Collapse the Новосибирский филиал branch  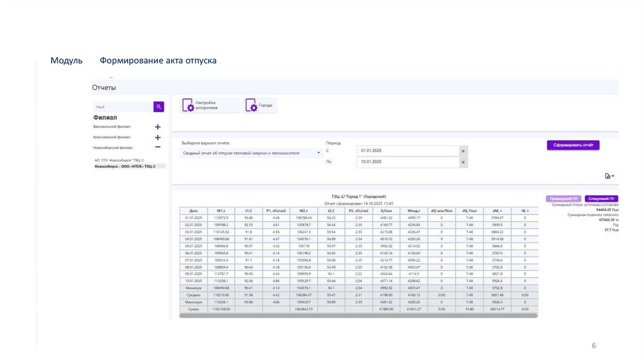coord(158,147)
